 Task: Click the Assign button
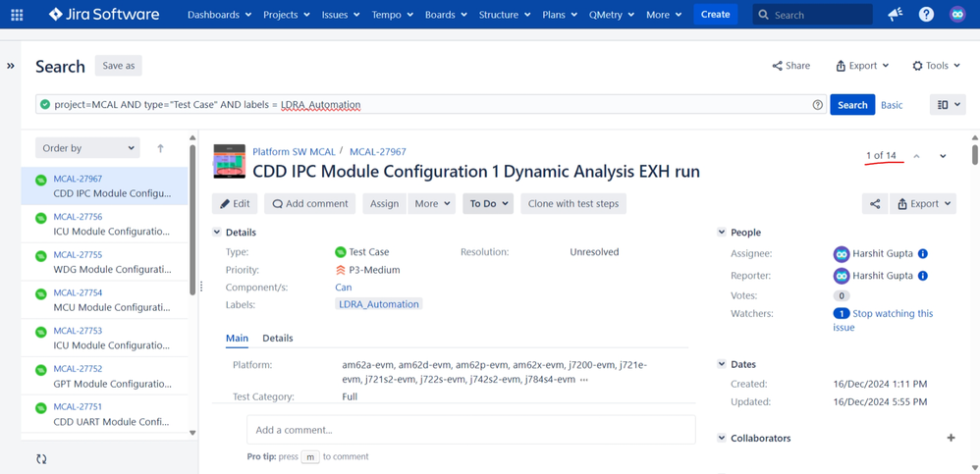(x=384, y=203)
